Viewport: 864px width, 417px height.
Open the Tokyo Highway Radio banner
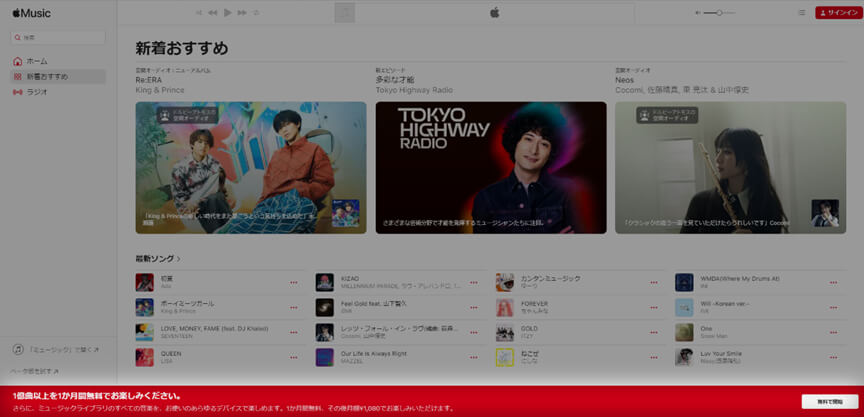(491, 167)
